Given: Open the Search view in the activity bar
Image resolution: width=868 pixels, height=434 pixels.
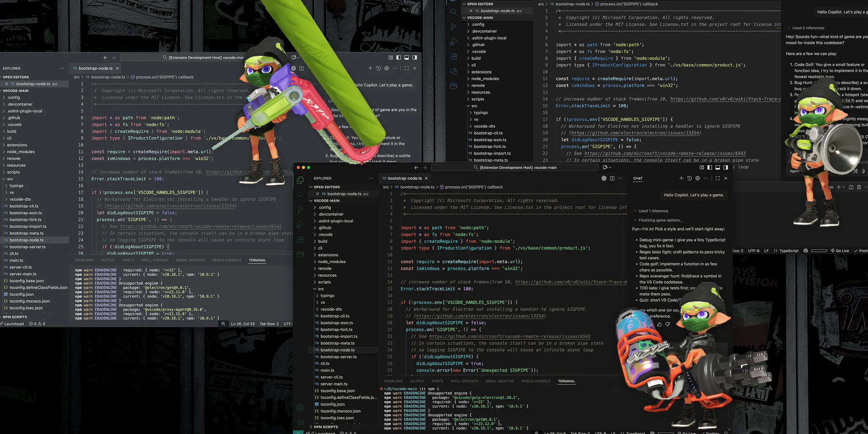Looking at the screenshot, I should 300,195.
